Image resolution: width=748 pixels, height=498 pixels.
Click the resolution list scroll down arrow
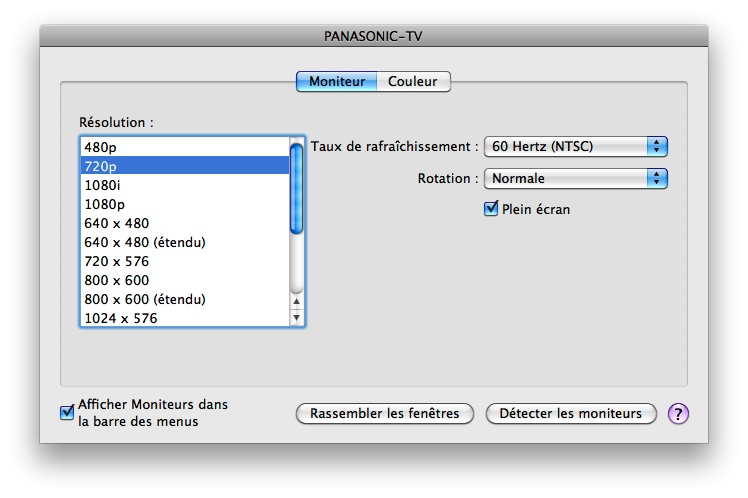pyautogui.click(x=296, y=317)
